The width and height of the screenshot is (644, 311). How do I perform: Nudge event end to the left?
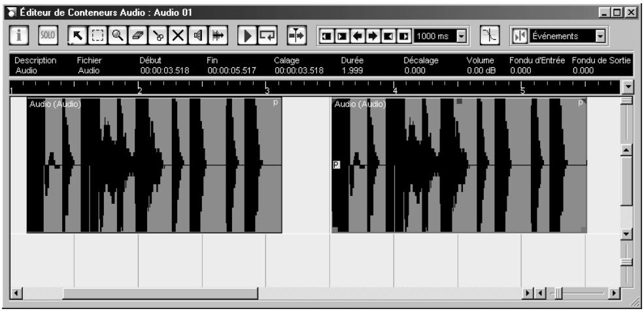point(388,36)
